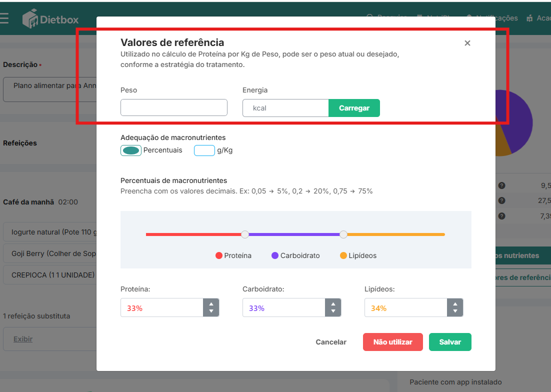Click the help icon beside the 9,5 value
Screen dimensions: 551x392
coord(501,185)
